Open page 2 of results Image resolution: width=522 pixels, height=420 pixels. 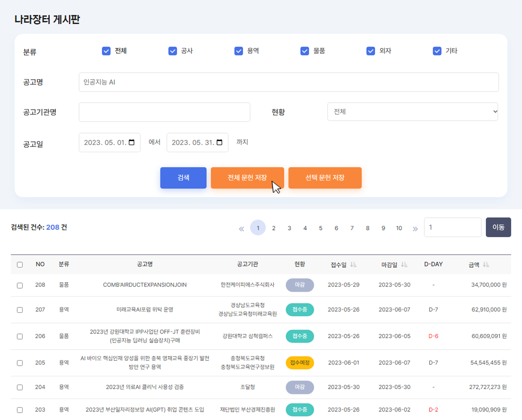pyautogui.click(x=274, y=228)
